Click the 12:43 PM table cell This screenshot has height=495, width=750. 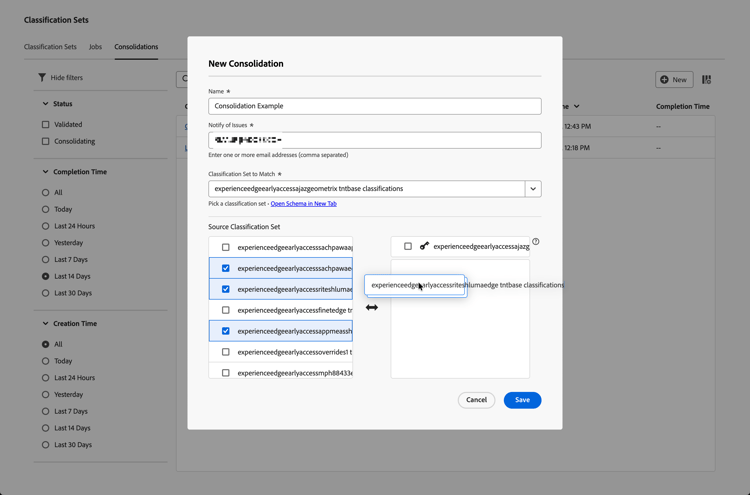pos(577,127)
